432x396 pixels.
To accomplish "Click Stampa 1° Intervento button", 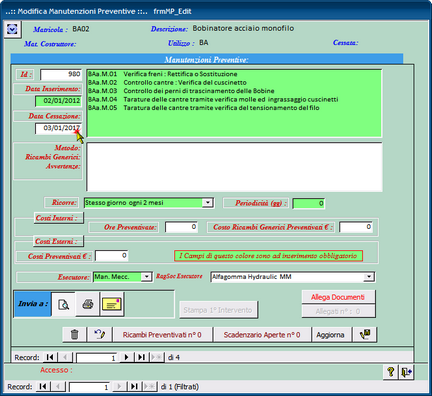I will (218, 310).
